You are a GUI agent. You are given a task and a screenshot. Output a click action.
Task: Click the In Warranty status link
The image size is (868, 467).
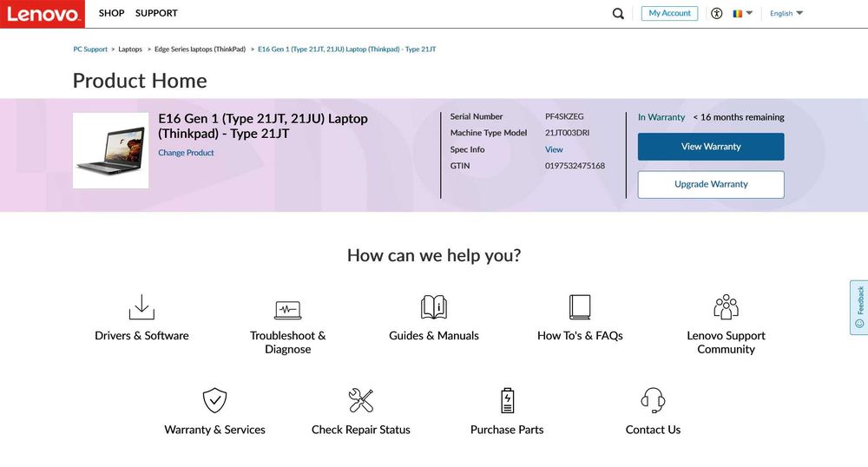(661, 117)
